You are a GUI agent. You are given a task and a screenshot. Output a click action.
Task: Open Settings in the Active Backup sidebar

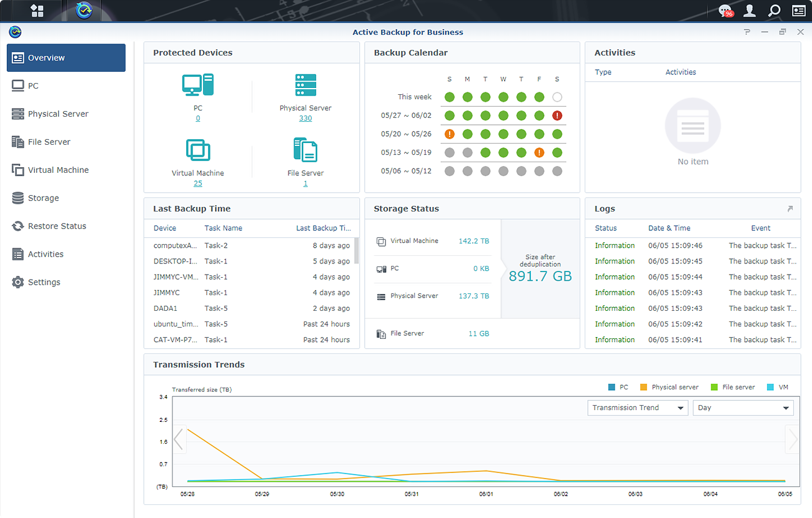44,282
